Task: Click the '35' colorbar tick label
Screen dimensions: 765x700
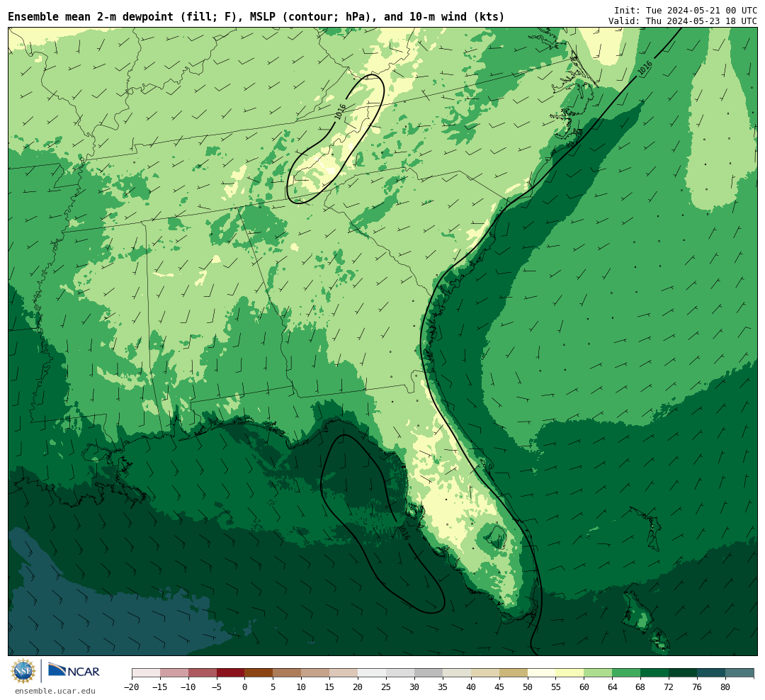Action: click(443, 687)
